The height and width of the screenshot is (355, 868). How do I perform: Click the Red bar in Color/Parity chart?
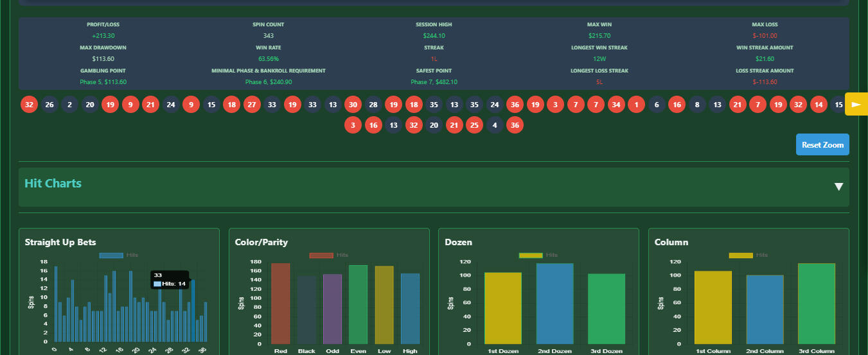(281, 304)
